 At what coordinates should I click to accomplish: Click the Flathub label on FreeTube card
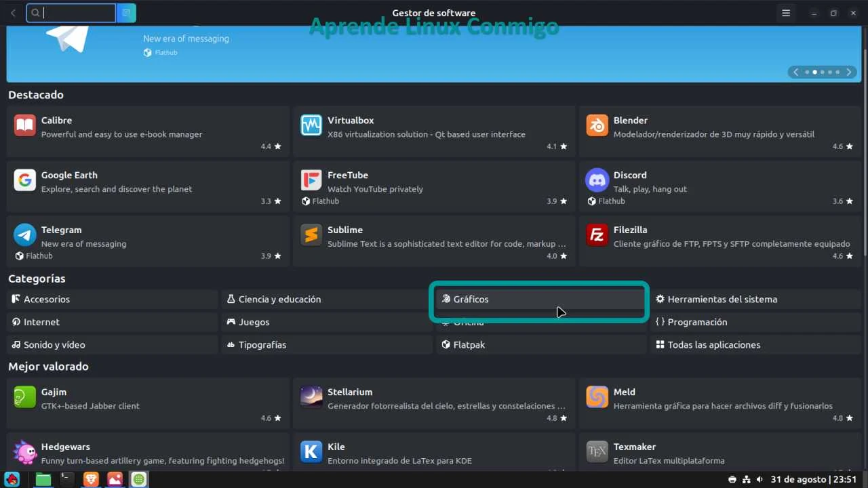click(x=320, y=201)
